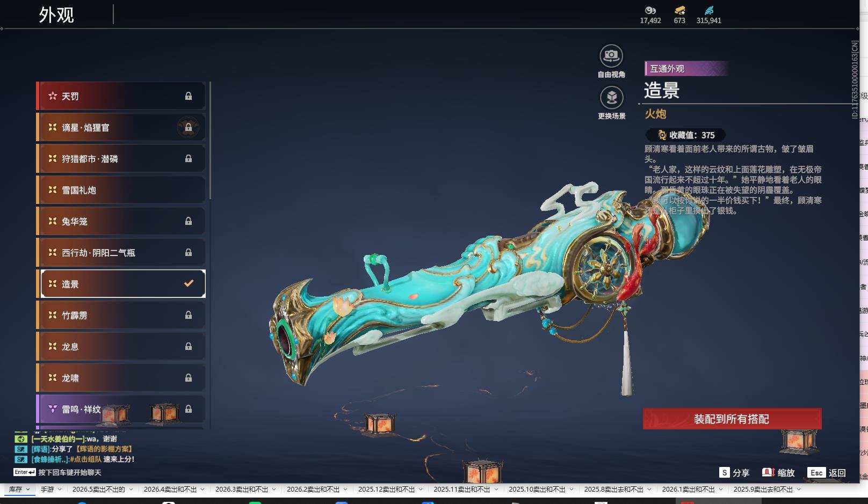Click the 装配到所有搭配 equip button
The image size is (868, 504).
click(x=732, y=419)
